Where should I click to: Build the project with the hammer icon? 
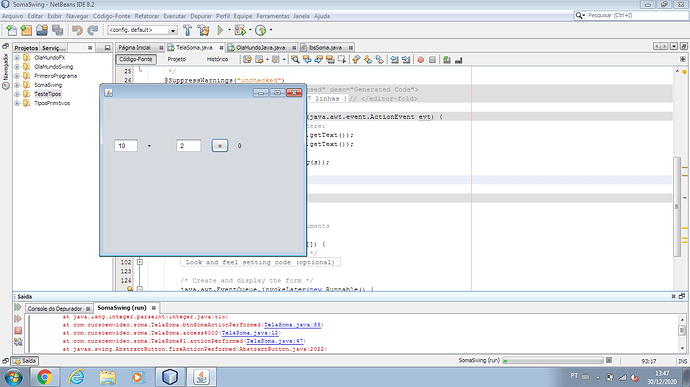[187, 30]
